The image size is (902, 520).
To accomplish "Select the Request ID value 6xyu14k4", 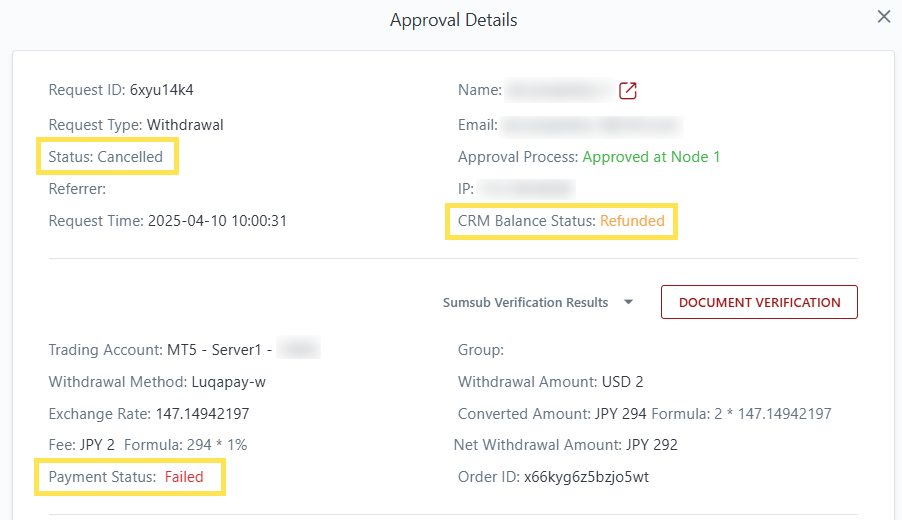I will 161,90.
